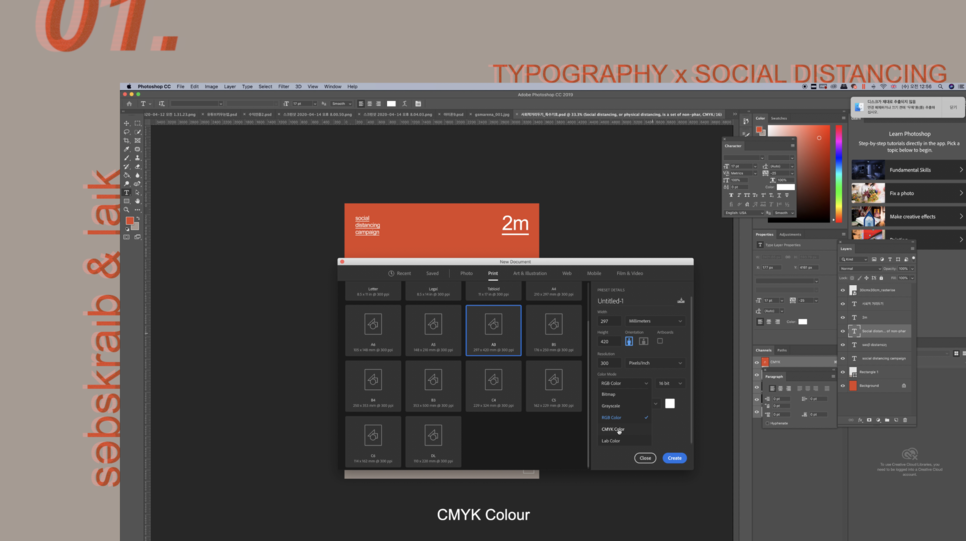Switch to the Art & Illustration tab
Viewport: 966px width, 541px height.
point(530,274)
